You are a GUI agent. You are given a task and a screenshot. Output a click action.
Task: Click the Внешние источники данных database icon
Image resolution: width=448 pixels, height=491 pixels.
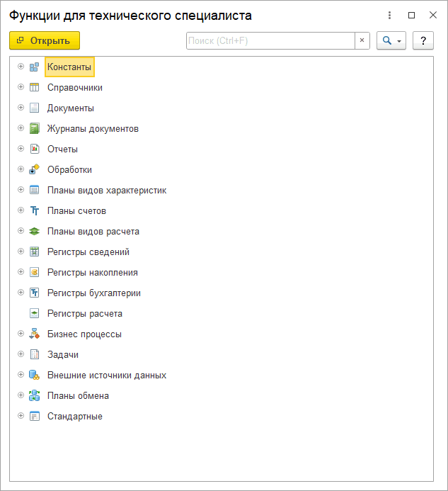tap(34, 375)
